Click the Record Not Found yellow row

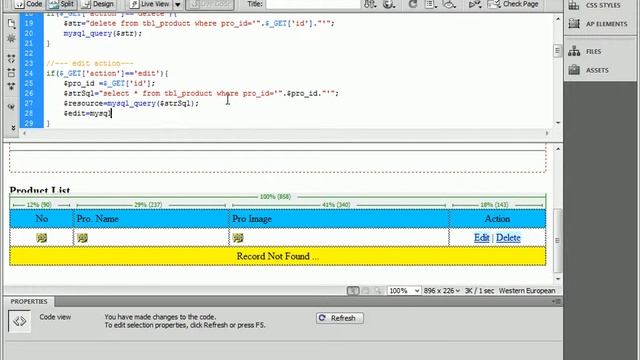[x=278, y=256]
